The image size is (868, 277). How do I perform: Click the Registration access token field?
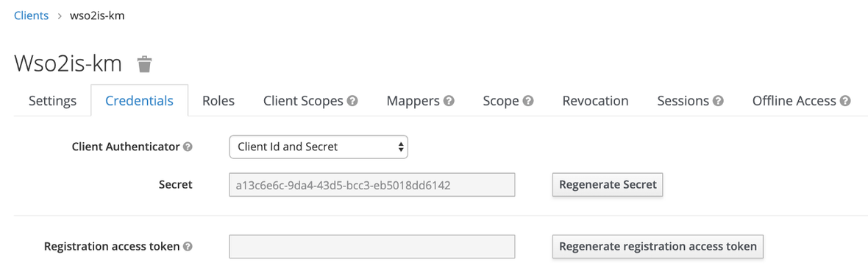(x=372, y=247)
